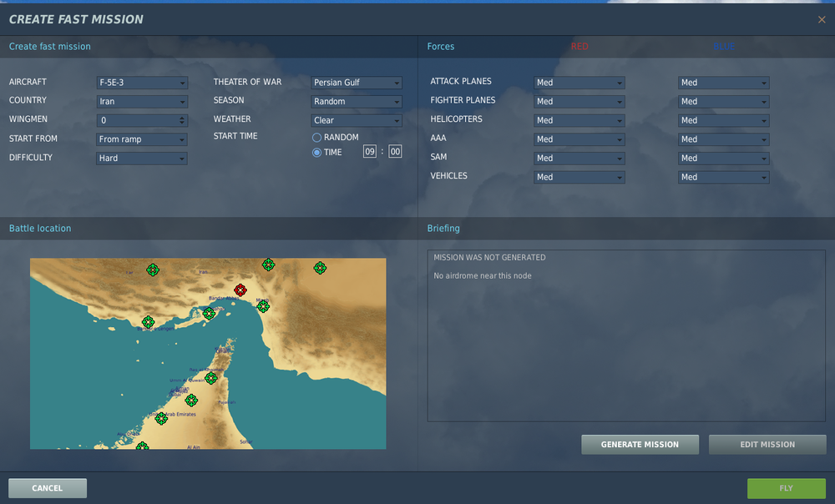Switch to the BLUE forces column header
The image size is (835, 504).
[x=724, y=46]
